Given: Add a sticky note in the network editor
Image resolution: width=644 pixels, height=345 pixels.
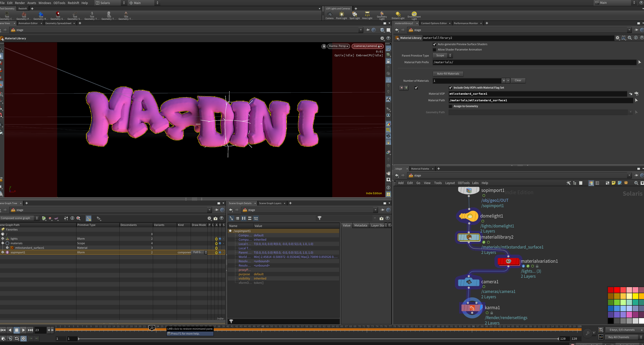Looking at the screenshot, I should pos(614,183).
